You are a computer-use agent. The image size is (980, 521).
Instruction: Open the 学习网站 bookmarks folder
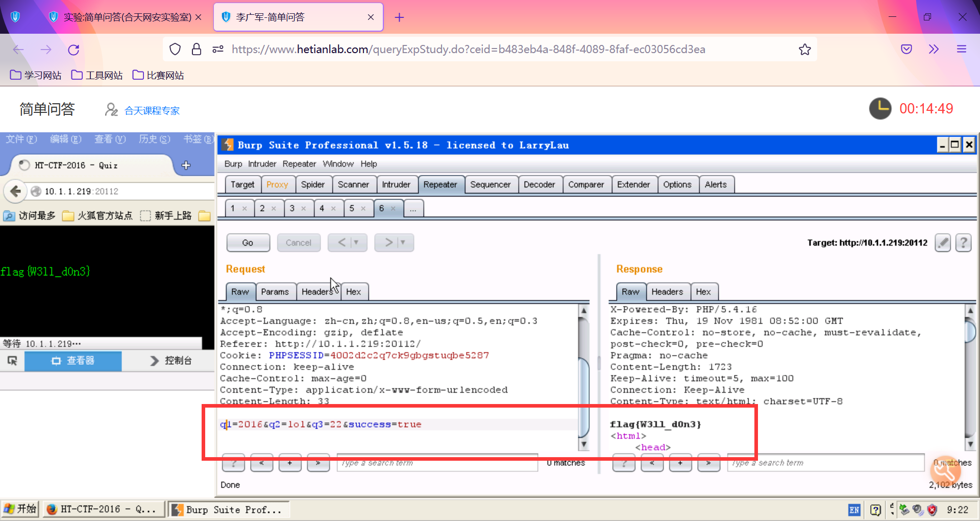pos(36,76)
